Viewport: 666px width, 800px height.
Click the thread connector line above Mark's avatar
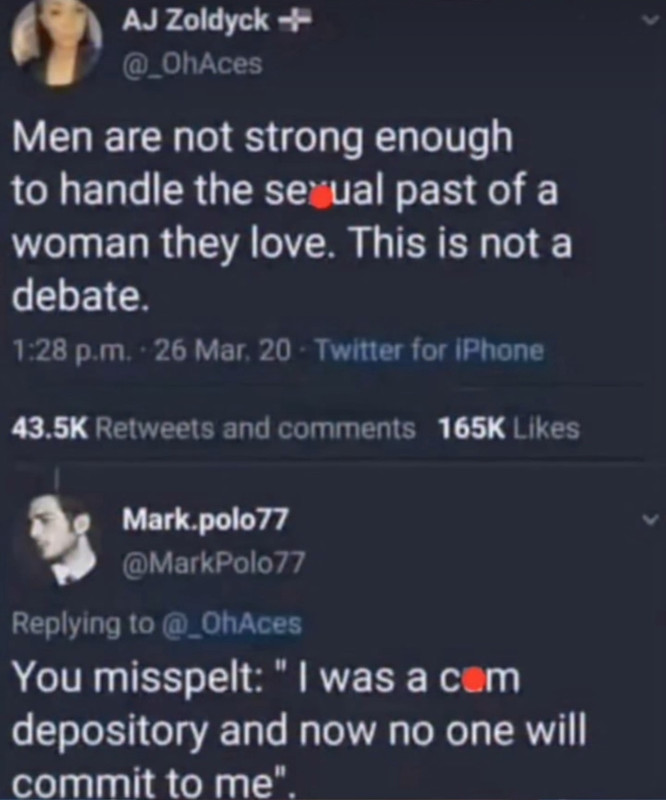click(x=58, y=480)
